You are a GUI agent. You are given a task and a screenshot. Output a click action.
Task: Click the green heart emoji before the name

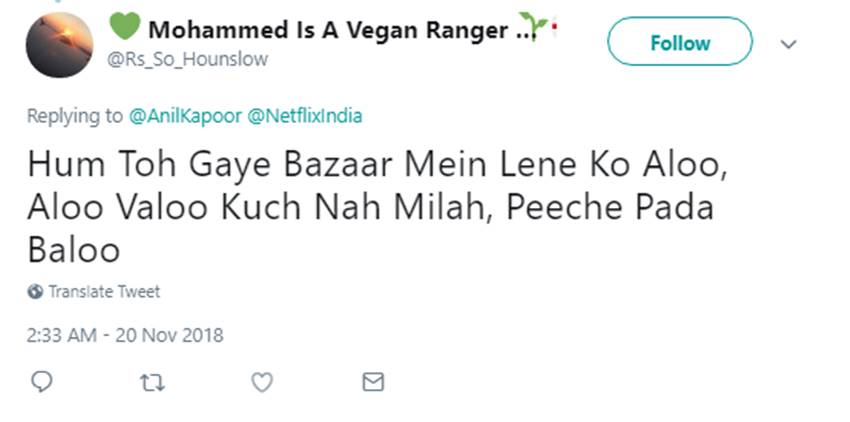click(125, 29)
